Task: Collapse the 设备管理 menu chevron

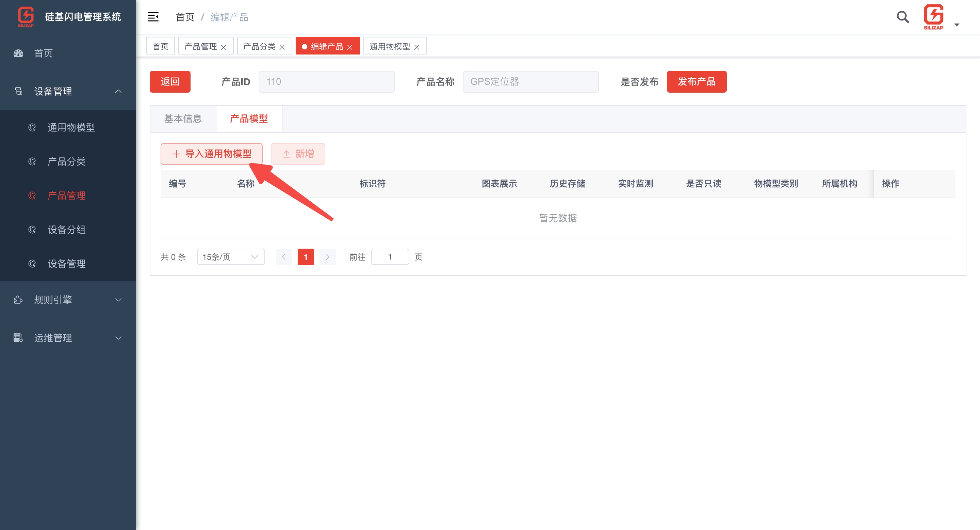Action: 118,91
